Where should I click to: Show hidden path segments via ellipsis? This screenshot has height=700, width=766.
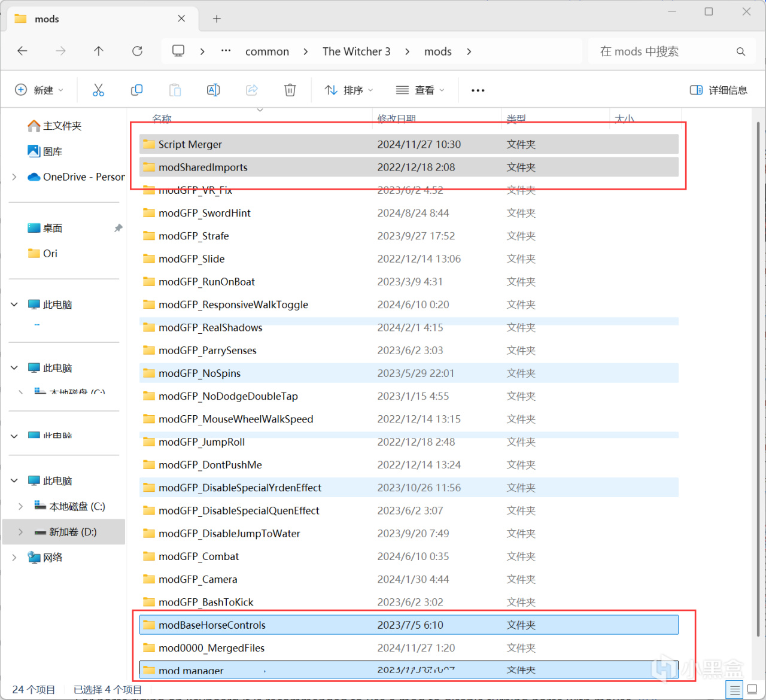coord(226,51)
